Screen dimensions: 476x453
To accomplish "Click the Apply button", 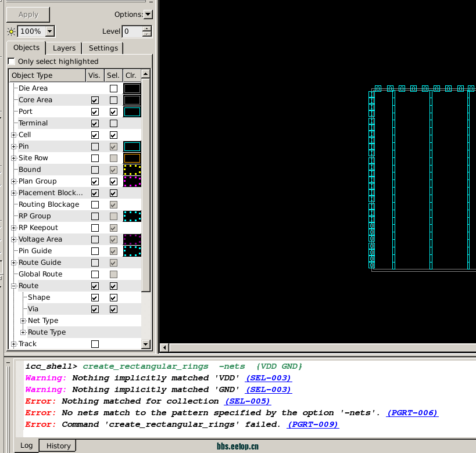I will pos(28,15).
